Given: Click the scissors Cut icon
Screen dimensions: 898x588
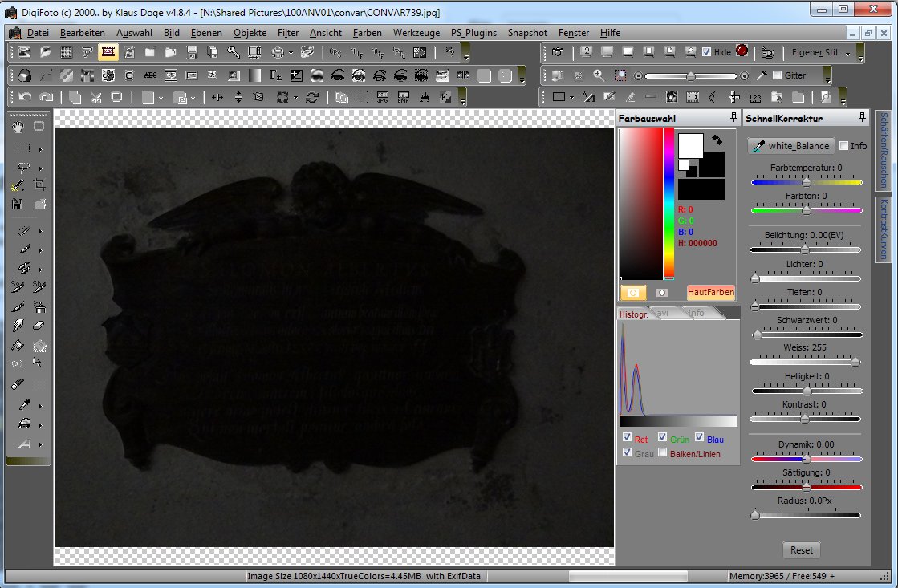Looking at the screenshot, I should click(x=95, y=97).
